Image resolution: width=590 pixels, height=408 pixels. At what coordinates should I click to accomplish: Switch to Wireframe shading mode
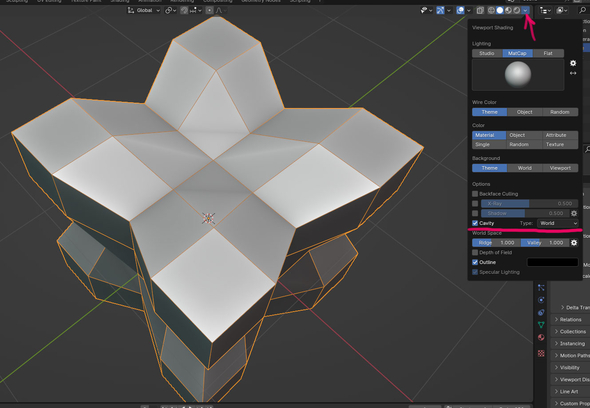(x=491, y=11)
